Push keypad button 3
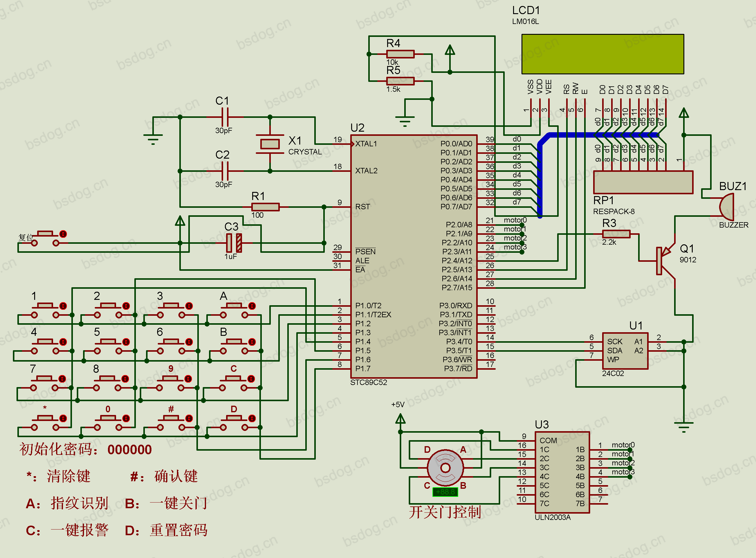 click(x=171, y=306)
